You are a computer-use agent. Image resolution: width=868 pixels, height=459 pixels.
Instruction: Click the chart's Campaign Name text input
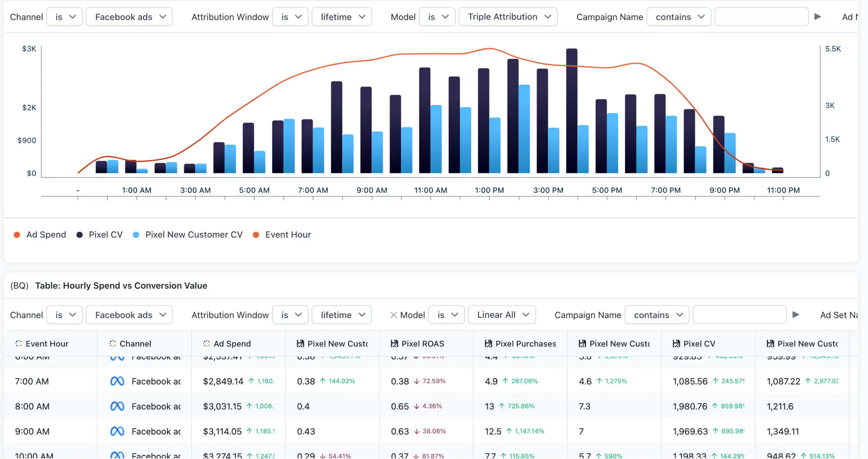[x=761, y=17]
